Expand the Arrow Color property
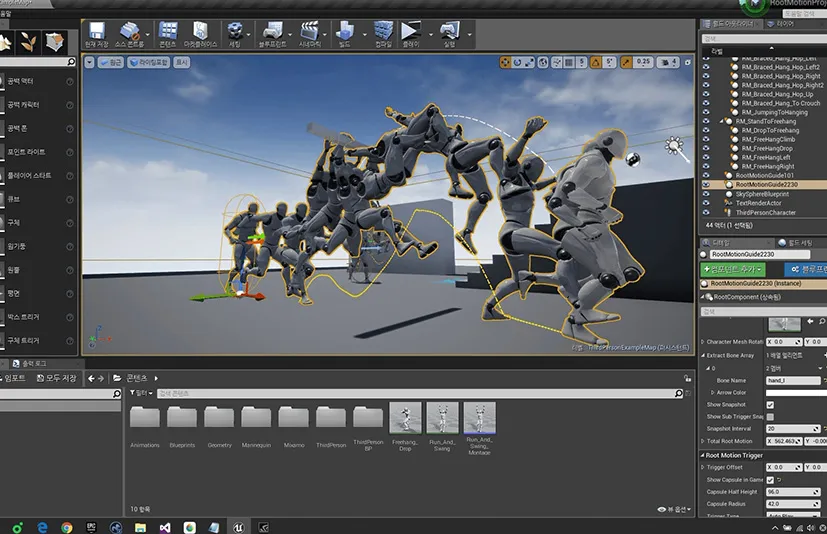This screenshot has width=827, height=534. click(x=713, y=393)
